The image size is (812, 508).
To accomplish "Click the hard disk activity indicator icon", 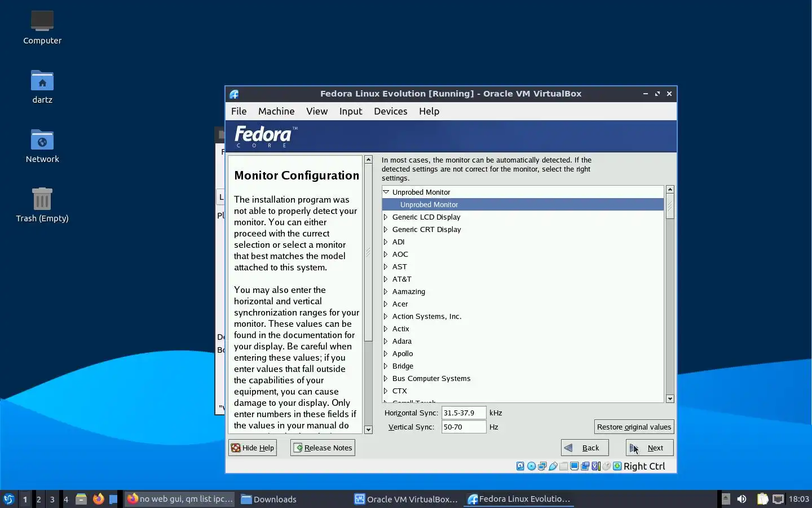I will pyautogui.click(x=520, y=466).
